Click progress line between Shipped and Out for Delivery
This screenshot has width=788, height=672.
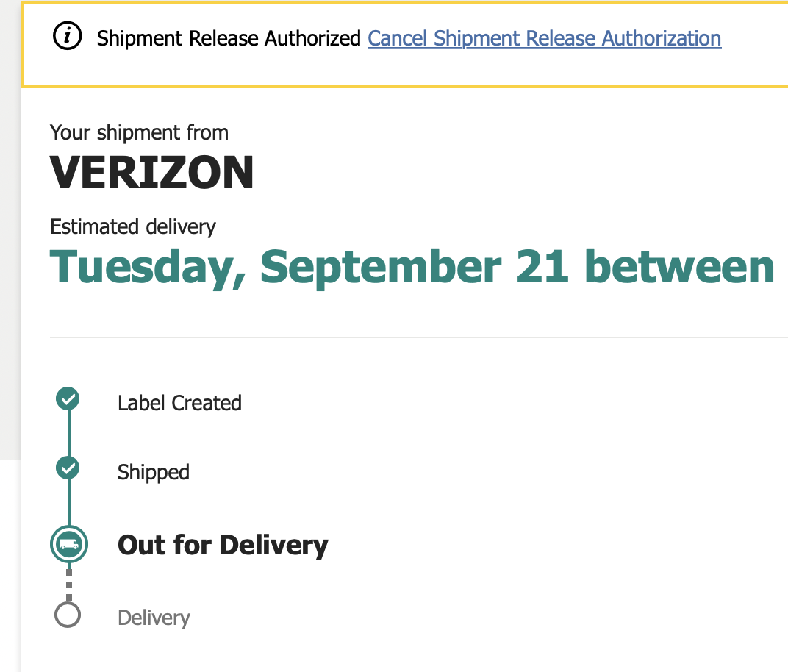68,502
